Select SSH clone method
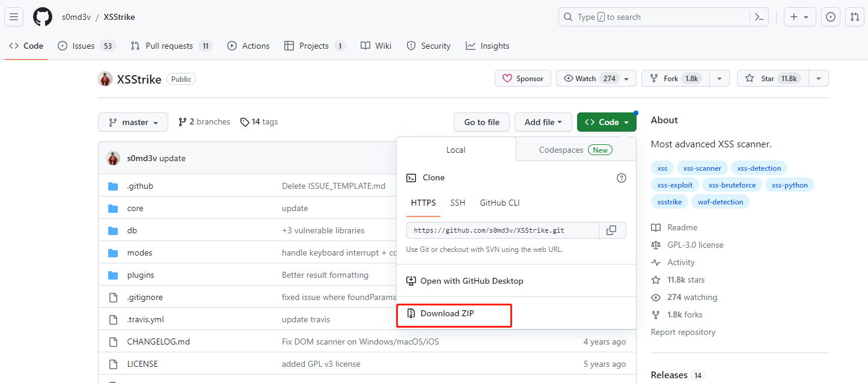Screen dimensions: 868x383 tap(458, 203)
